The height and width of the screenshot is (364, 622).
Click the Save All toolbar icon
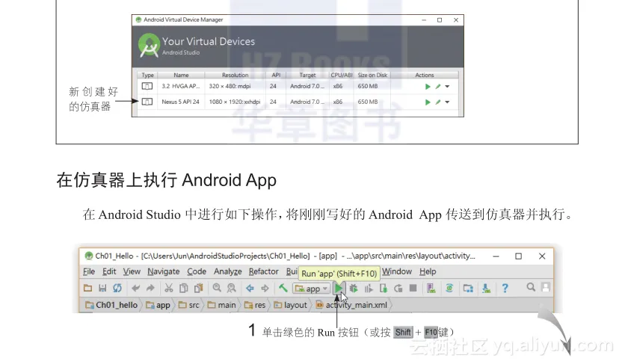(102, 289)
